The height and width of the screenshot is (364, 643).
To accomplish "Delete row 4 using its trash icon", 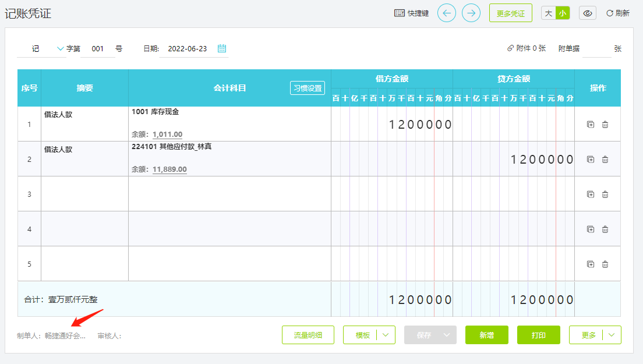I will click(x=605, y=229).
